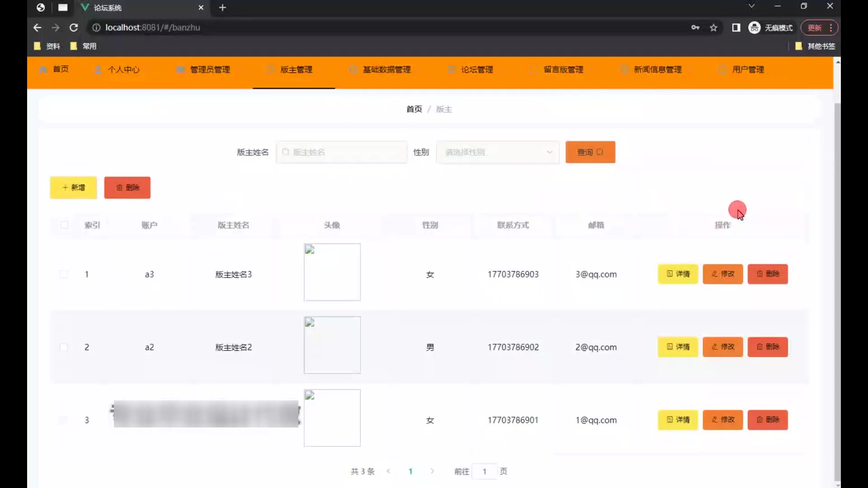Open the 论坛管理 menu
Viewport: 868px width, 488px height.
[476, 70]
